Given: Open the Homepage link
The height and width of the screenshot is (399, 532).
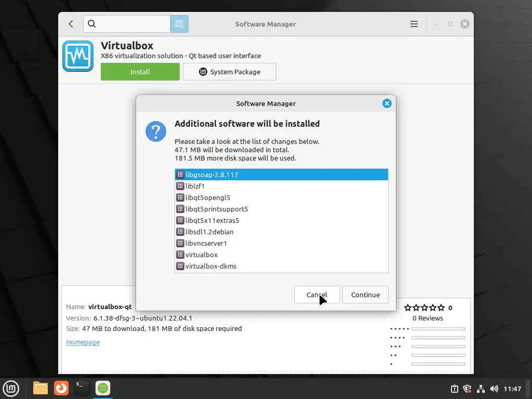Looking at the screenshot, I should click(x=83, y=342).
